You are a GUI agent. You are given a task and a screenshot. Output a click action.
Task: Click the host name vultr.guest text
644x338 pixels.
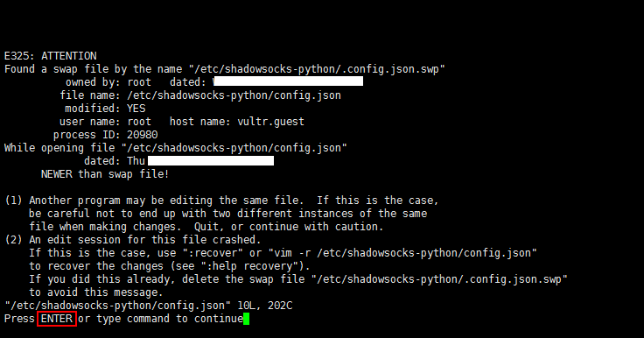click(270, 122)
